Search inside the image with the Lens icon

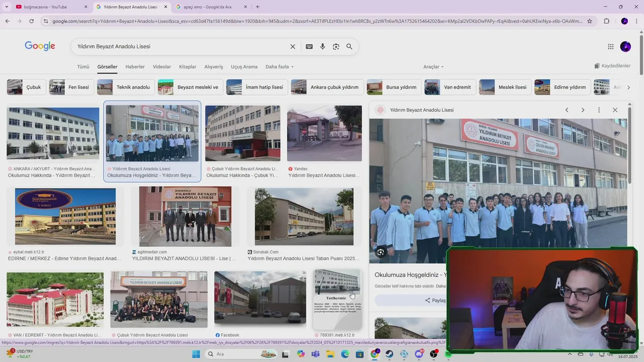click(x=380, y=252)
